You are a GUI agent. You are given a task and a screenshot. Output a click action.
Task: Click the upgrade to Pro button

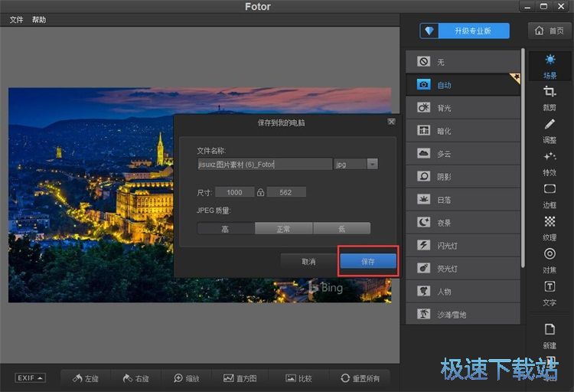coord(465,31)
